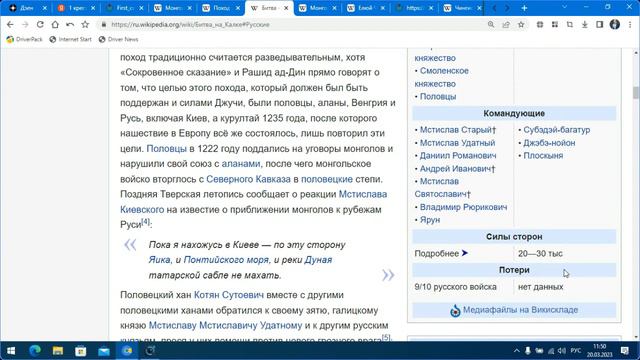Toggle the browser side panel icon
Viewport: 640px width, 360px height.
click(x=600, y=24)
